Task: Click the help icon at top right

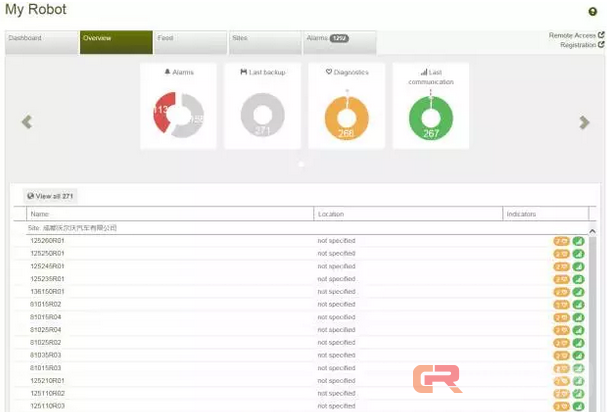Action: [593, 12]
